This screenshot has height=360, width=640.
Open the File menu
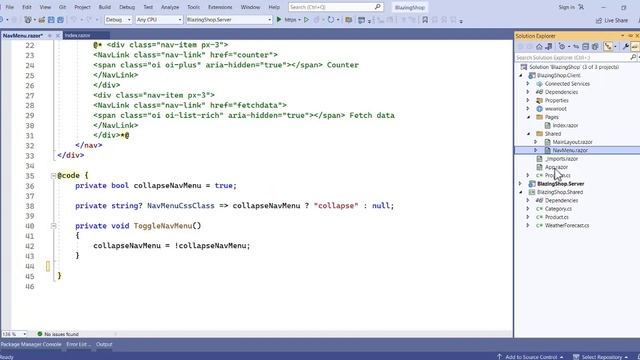tap(9, 7)
